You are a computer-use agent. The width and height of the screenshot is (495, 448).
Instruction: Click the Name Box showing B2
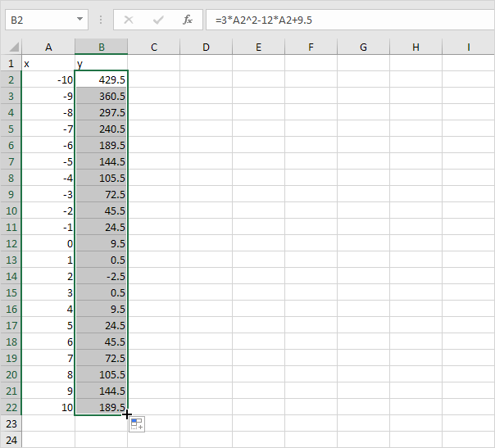pos(39,18)
